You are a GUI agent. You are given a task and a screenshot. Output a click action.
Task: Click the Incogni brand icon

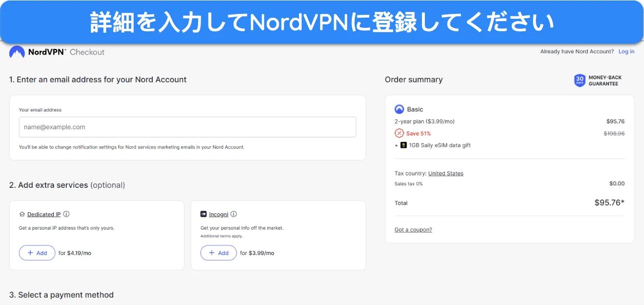tap(203, 214)
